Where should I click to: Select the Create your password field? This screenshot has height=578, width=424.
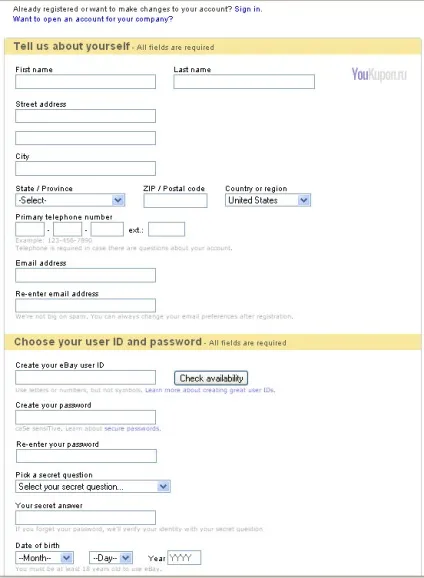(x=86, y=417)
